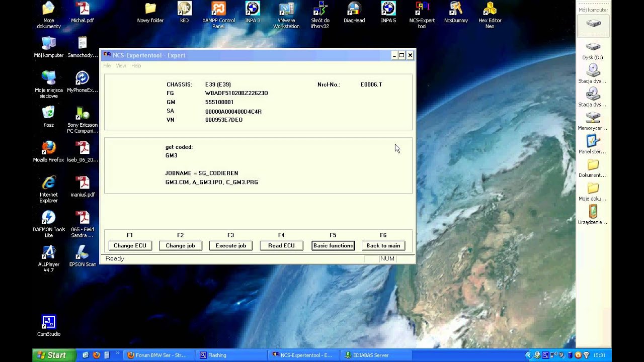Select the EPSON Scan desktop shortcut
Image resolution: width=644 pixels, height=362 pixels.
pyautogui.click(x=82, y=256)
